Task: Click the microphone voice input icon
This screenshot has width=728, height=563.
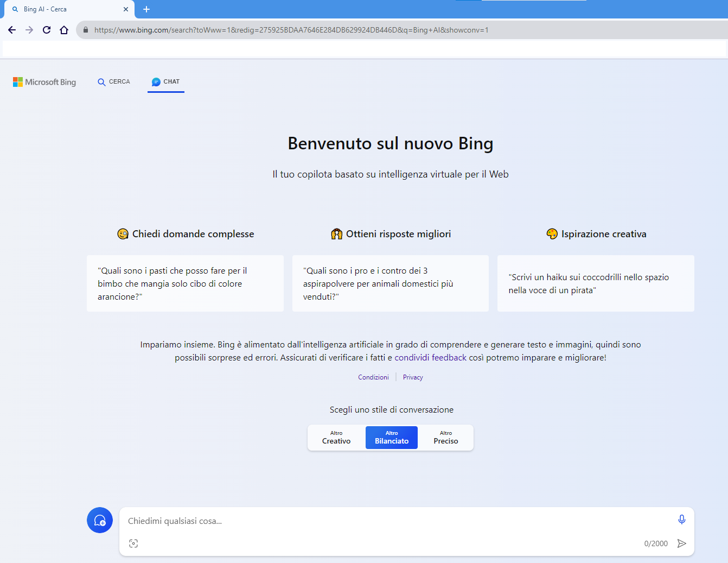Action: 681,520
